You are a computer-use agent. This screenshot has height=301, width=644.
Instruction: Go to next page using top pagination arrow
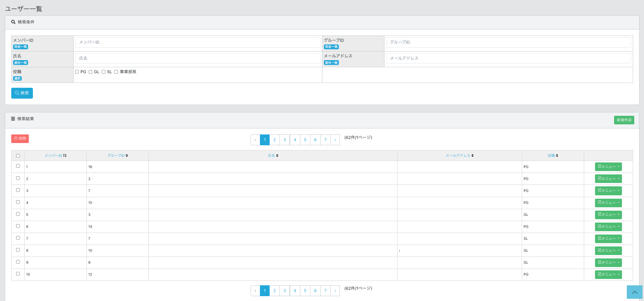point(335,140)
